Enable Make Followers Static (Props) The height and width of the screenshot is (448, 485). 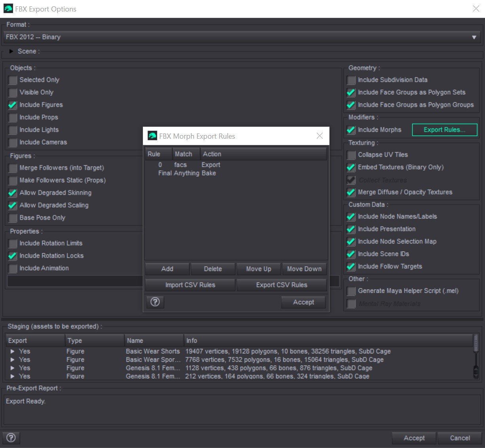tap(13, 180)
